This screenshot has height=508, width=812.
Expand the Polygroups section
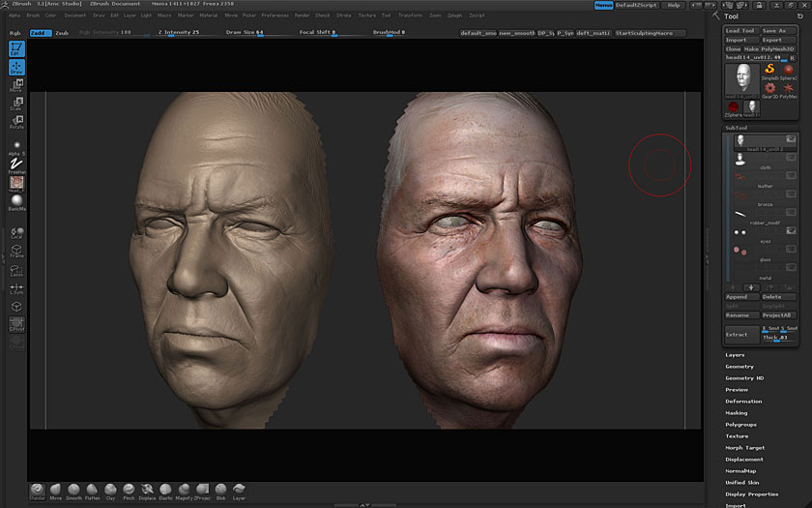pos(741,425)
